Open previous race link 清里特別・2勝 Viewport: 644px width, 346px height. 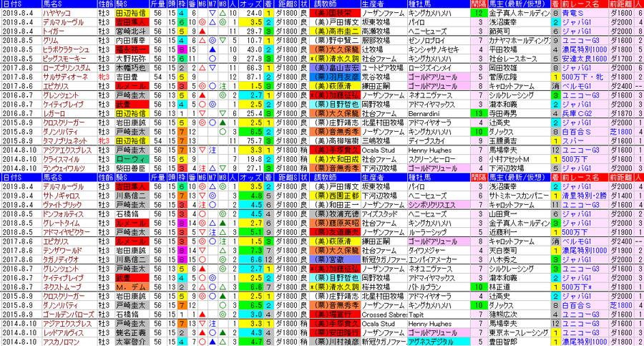pos(584,196)
